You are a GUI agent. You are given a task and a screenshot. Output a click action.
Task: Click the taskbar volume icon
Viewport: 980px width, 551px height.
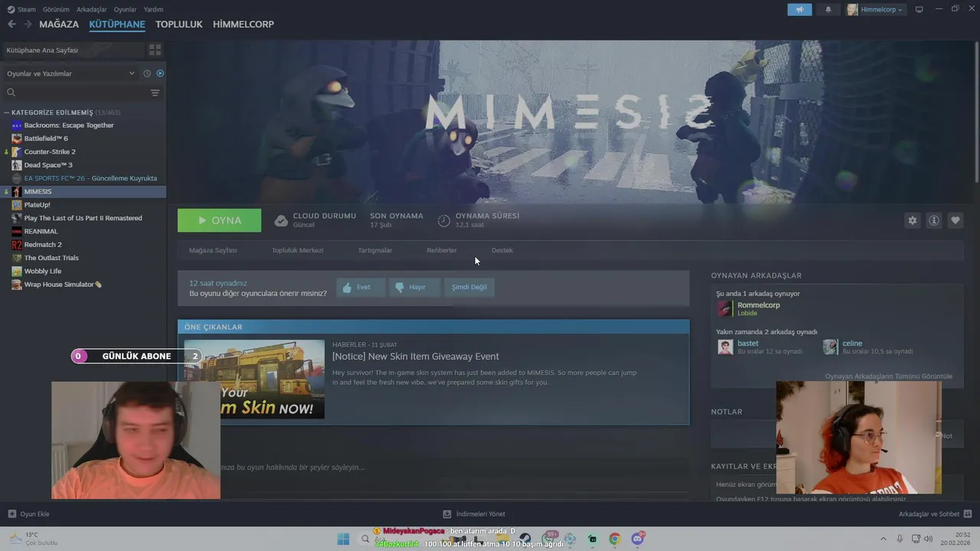pos(929,539)
